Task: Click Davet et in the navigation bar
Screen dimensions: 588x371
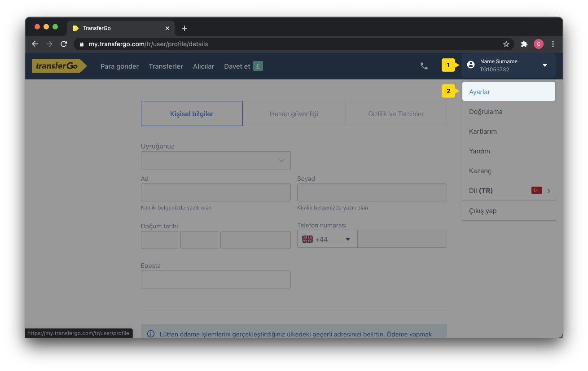Action: [x=237, y=66]
